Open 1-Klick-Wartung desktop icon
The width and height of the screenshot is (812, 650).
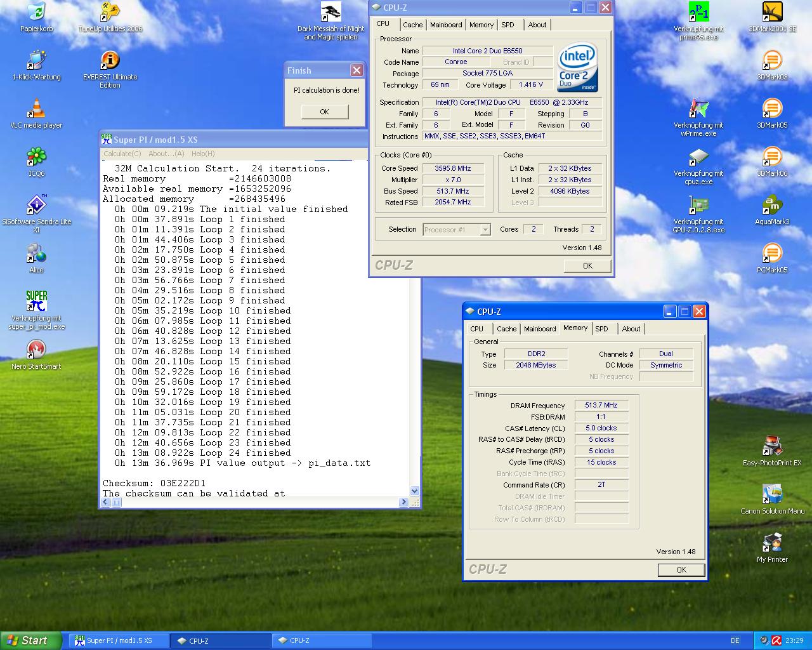pos(36,61)
